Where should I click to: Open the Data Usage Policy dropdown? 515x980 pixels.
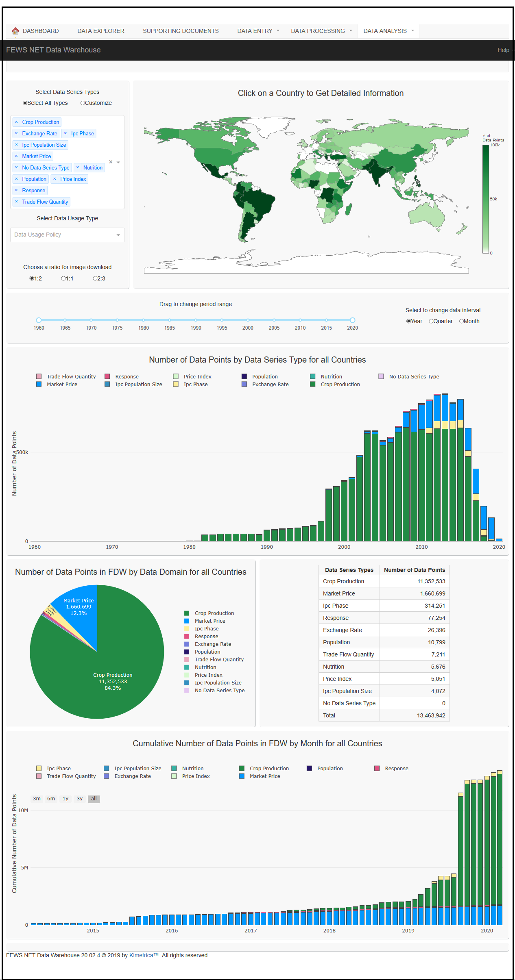click(67, 235)
